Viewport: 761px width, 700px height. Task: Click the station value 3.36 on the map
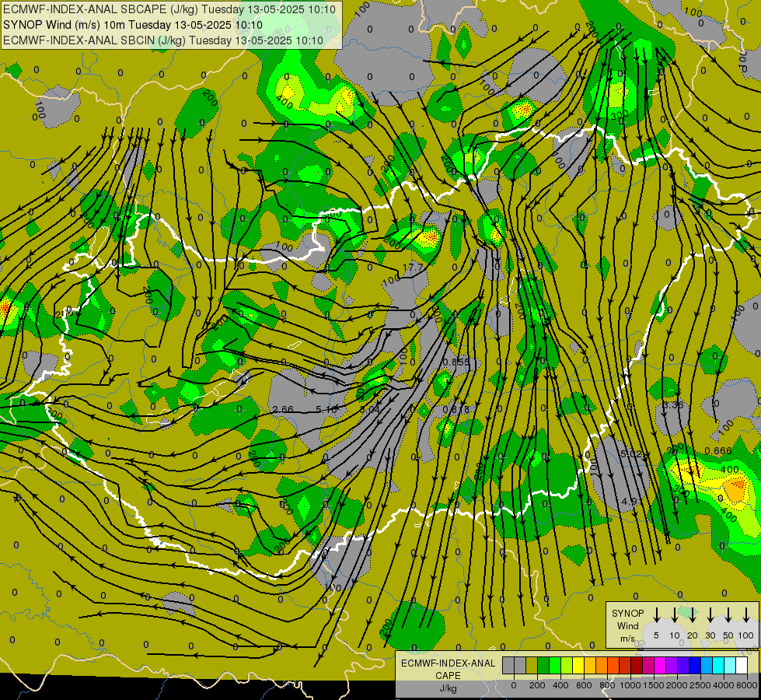672,404
